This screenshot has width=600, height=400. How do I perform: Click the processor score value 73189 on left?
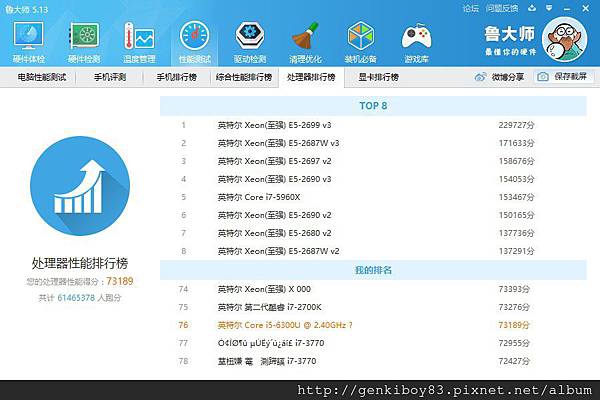120,281
